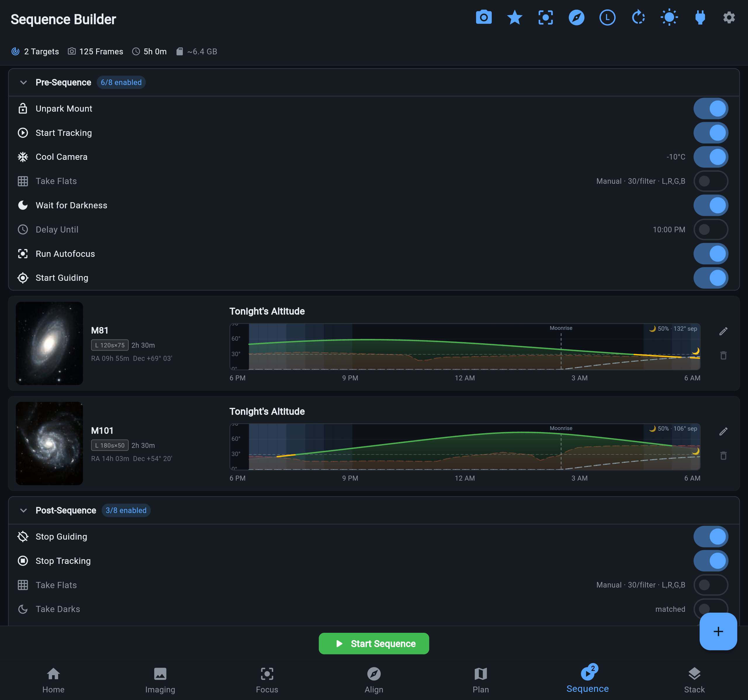Click the circled L filter icon
The image size is (748, 700).
[x=607, y=18]
